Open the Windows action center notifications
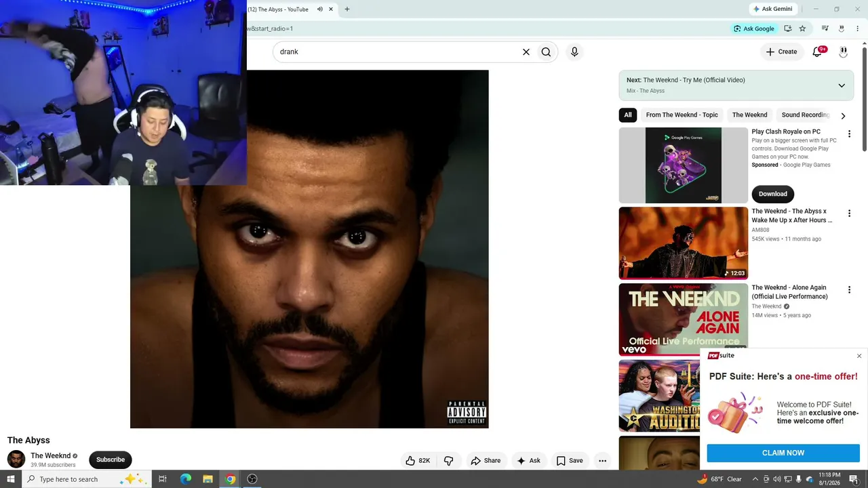The width and height of the screenshot is (868, 488). [x=854, y=479]
